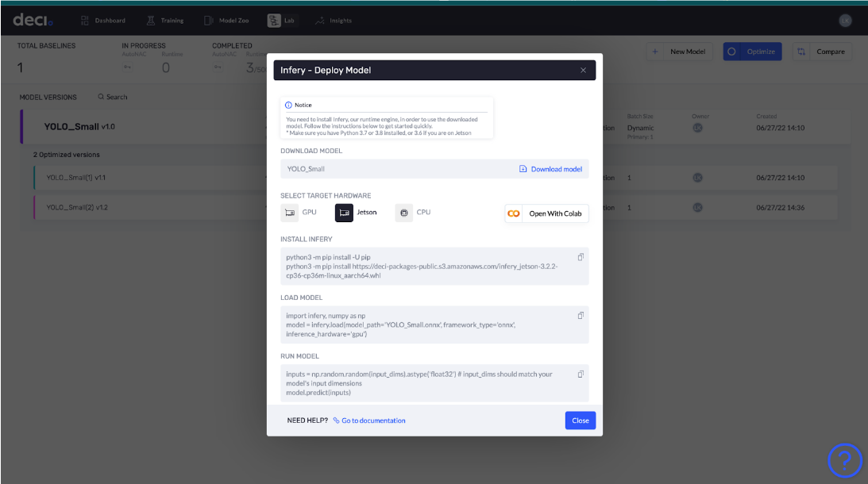Viewport: 868px width, 484px height.
Task: Copy the RUN MODEL code snippet
Action: [581, 373]
